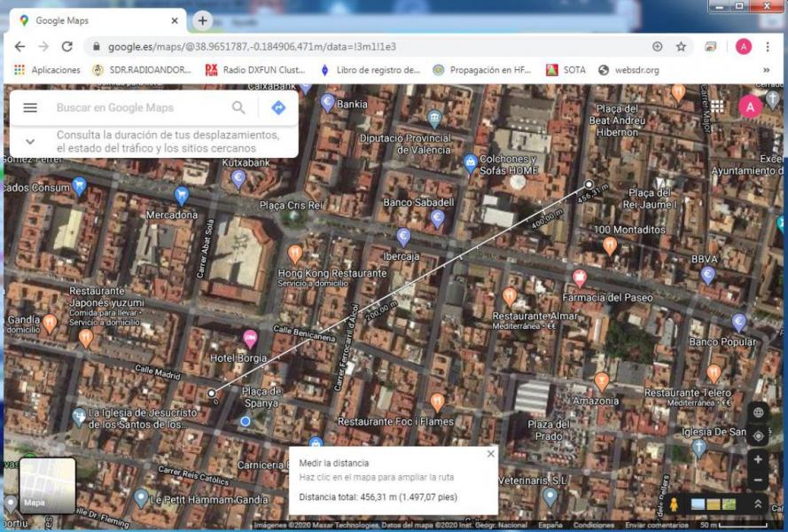This screenshot has width=788, height=532.
Task: Click the search magnifier icon
Action: [x=238, y=108]
